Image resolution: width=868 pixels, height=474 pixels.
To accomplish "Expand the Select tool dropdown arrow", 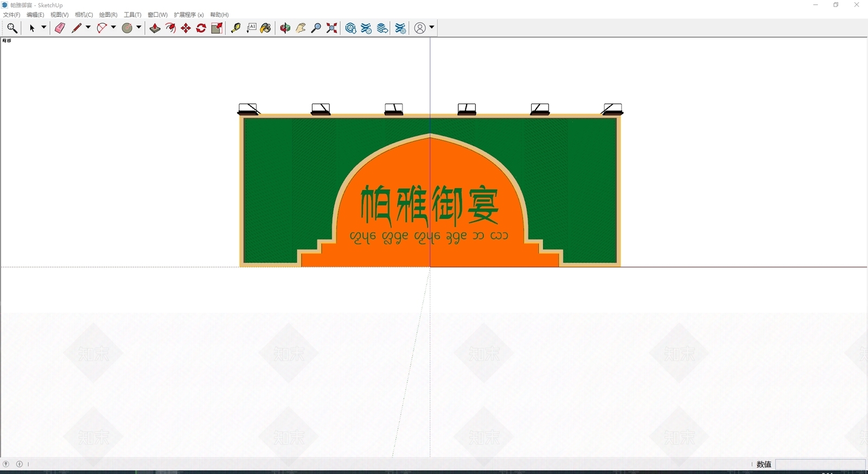I will click(x=44, y=28).
